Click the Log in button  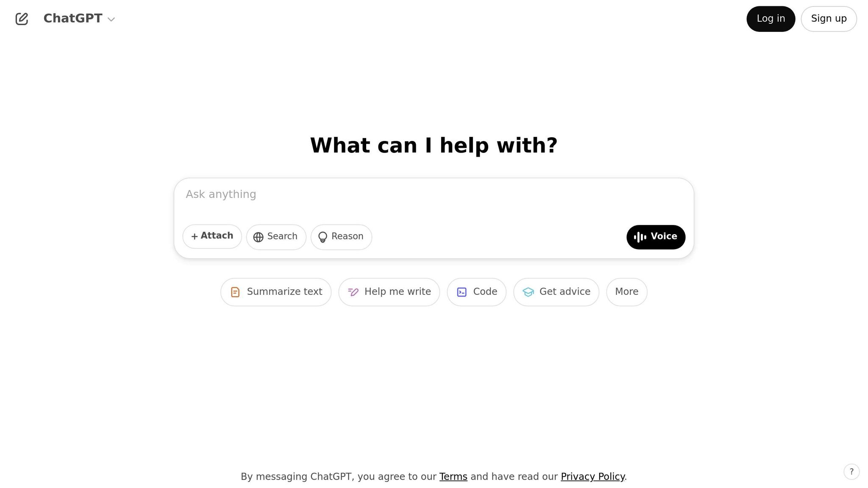point(771,19)
